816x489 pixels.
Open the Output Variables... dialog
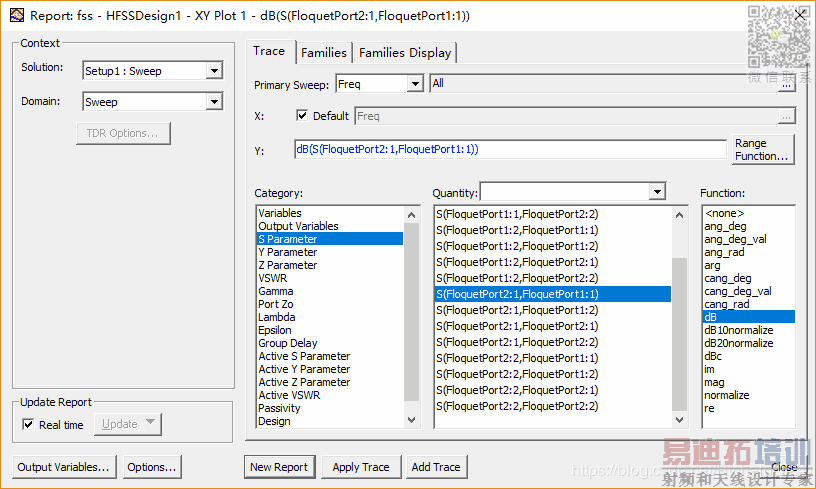point(63,467)
